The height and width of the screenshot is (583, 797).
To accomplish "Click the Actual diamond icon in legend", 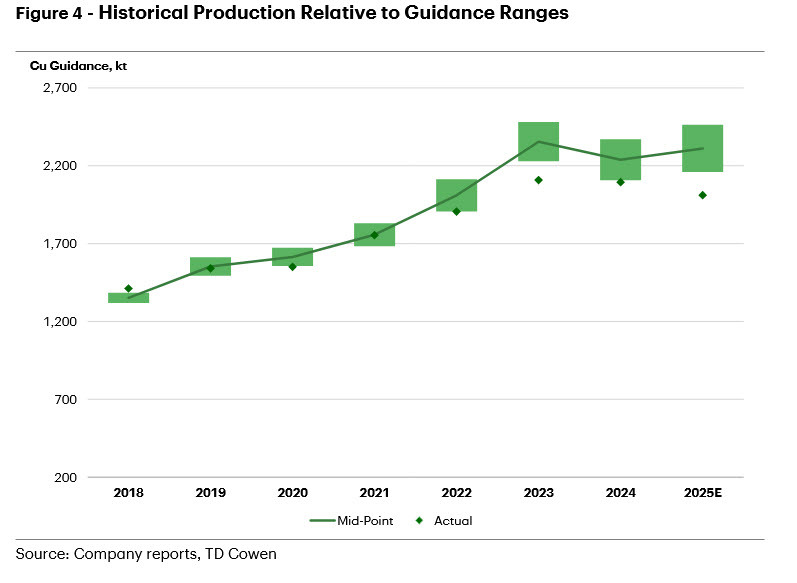I will click(420, 520).
